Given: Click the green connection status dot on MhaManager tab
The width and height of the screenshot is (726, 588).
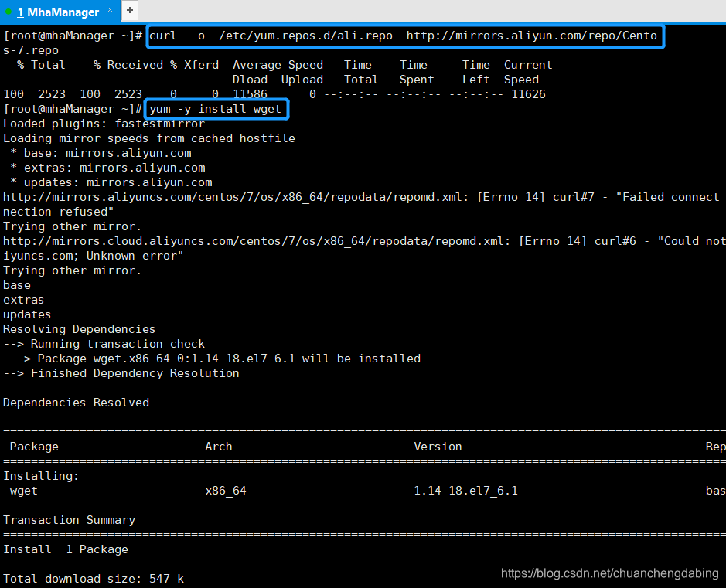Looking at the screenshot, I should 9,11.
